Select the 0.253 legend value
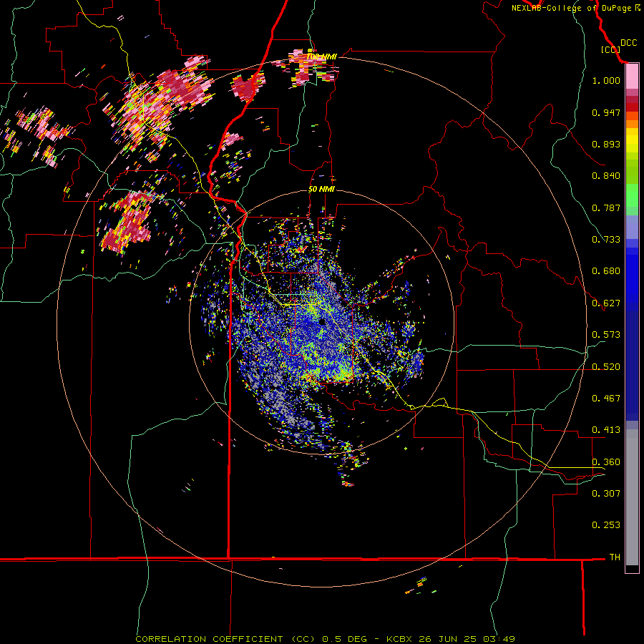This screenshot has height=644, width=644. pos(606,525)
